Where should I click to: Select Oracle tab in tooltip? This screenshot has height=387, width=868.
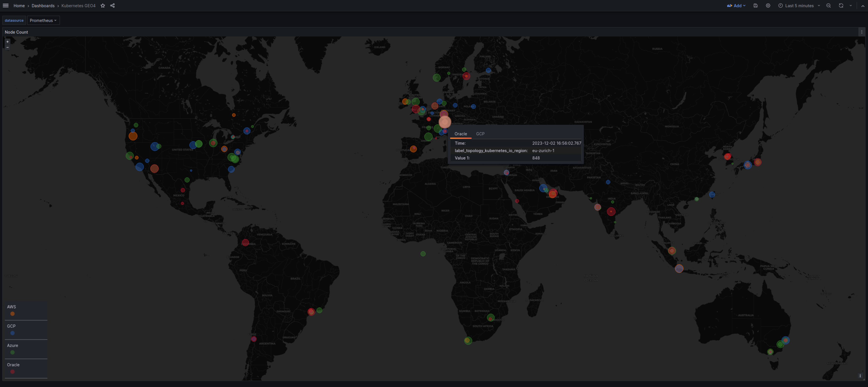coord(461,134)
